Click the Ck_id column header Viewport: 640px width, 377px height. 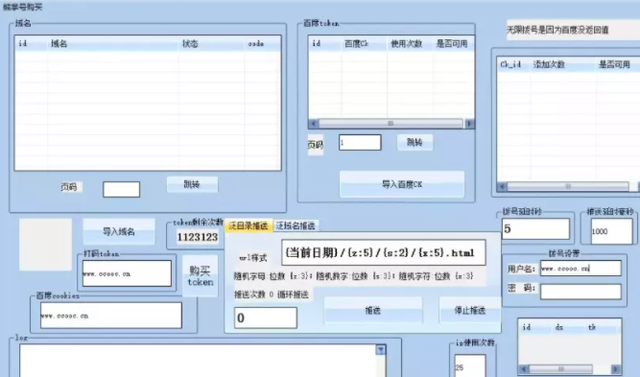513,64
